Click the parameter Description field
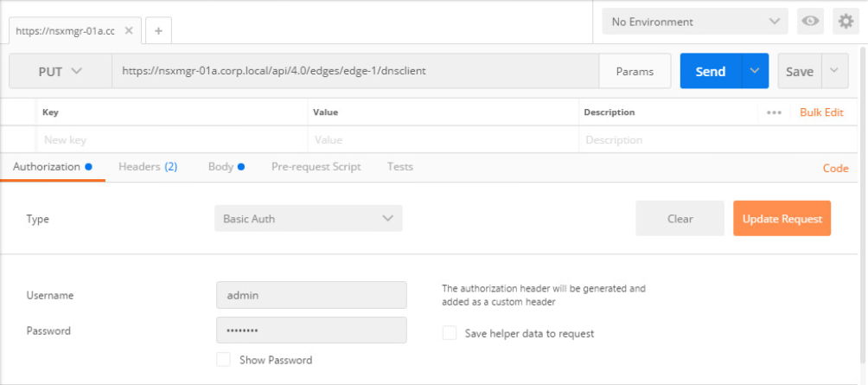Viewport: 868px width, 385px height. click(x=718, y=139)
